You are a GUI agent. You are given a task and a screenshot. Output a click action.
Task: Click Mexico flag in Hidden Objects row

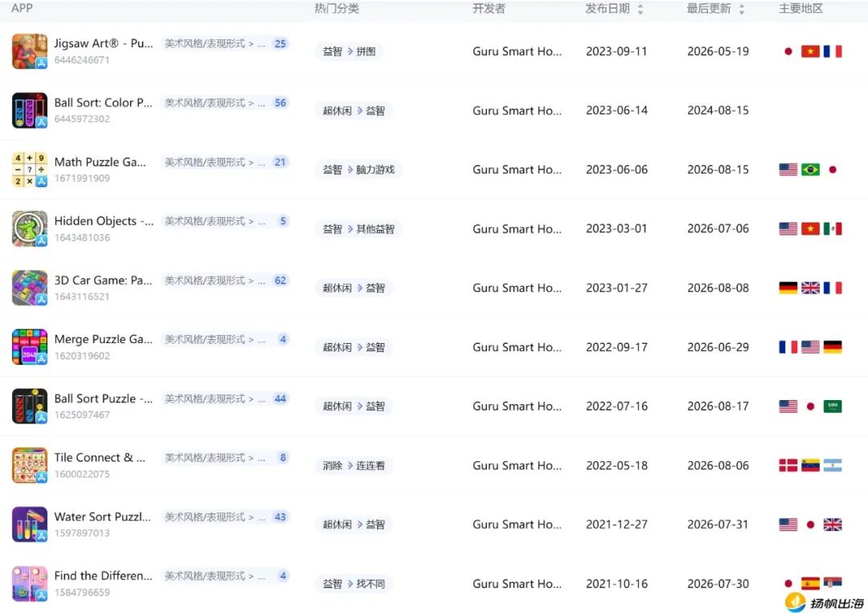[833, 228]
